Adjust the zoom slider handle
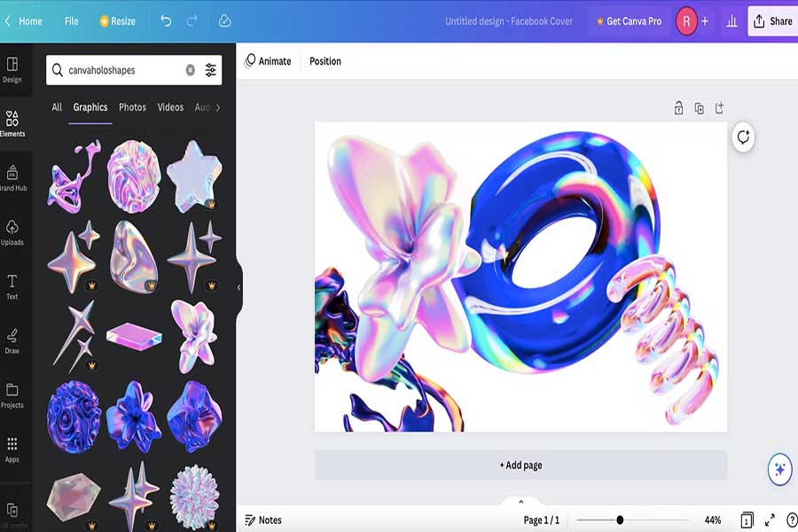 pos(620,520)
